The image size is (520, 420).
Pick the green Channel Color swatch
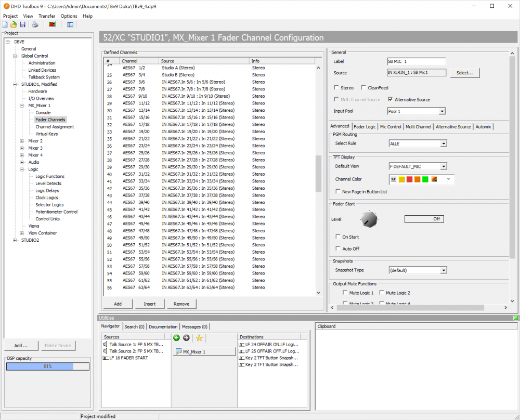tap(424, 179)
